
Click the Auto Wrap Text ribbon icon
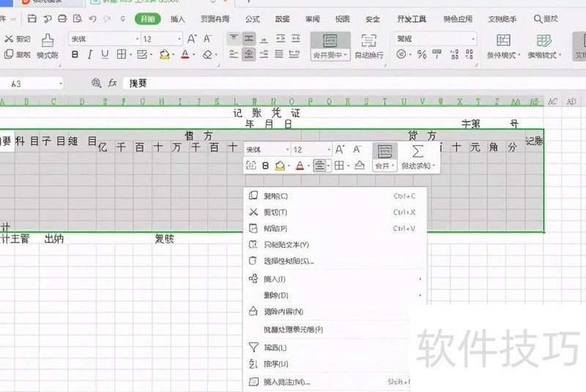[368, 45]
